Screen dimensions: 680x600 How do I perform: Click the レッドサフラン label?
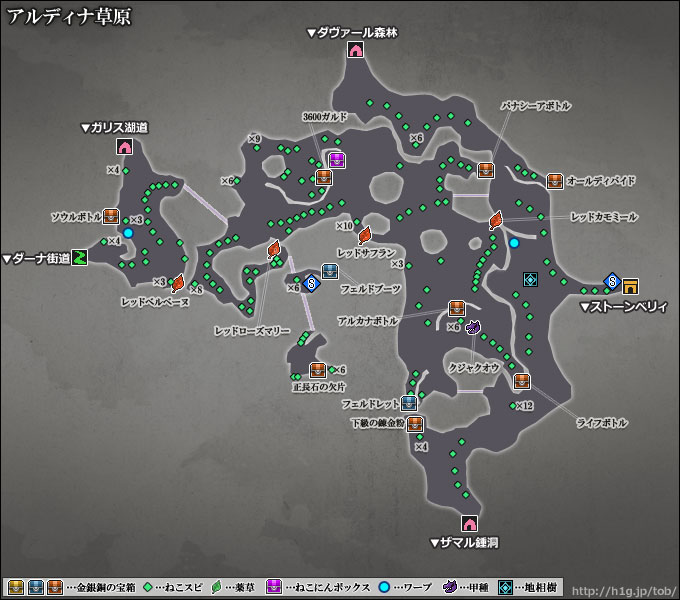click(x=366, y=252)
